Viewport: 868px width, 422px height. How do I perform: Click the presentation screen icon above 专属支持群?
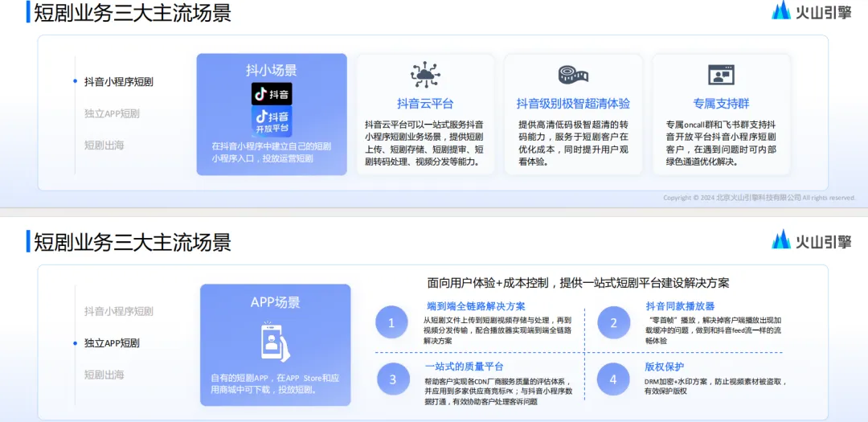[x=721, y=75]
